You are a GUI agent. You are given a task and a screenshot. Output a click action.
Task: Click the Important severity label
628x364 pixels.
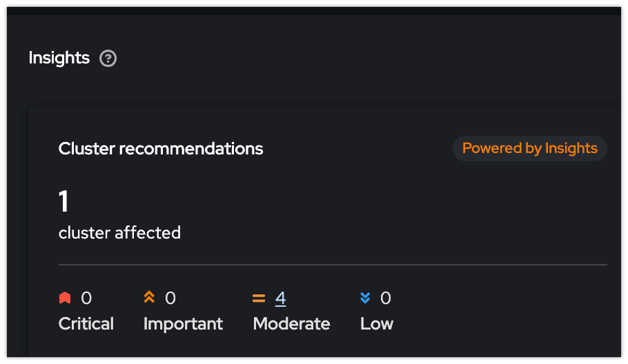(x=183, y=323)
